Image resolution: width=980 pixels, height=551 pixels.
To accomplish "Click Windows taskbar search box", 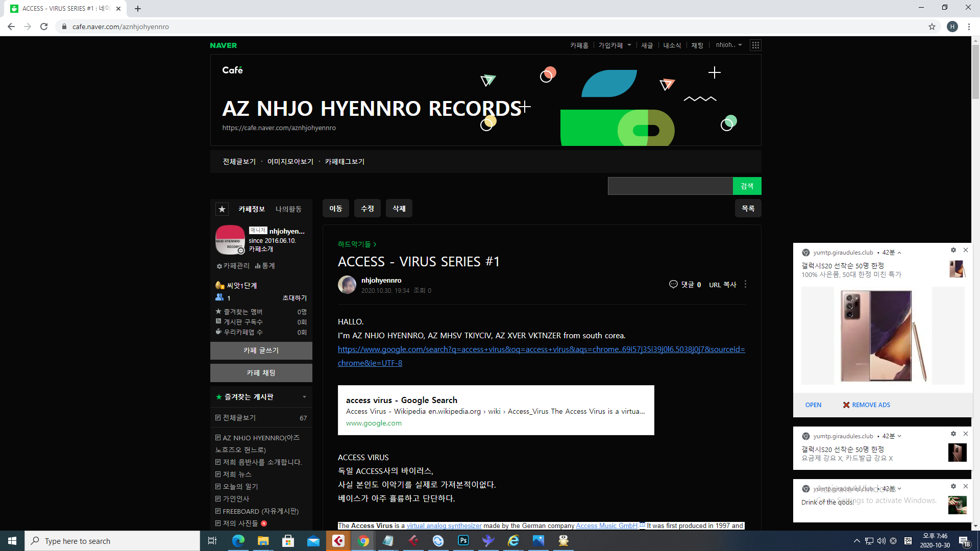I will (x=112, y=541).
